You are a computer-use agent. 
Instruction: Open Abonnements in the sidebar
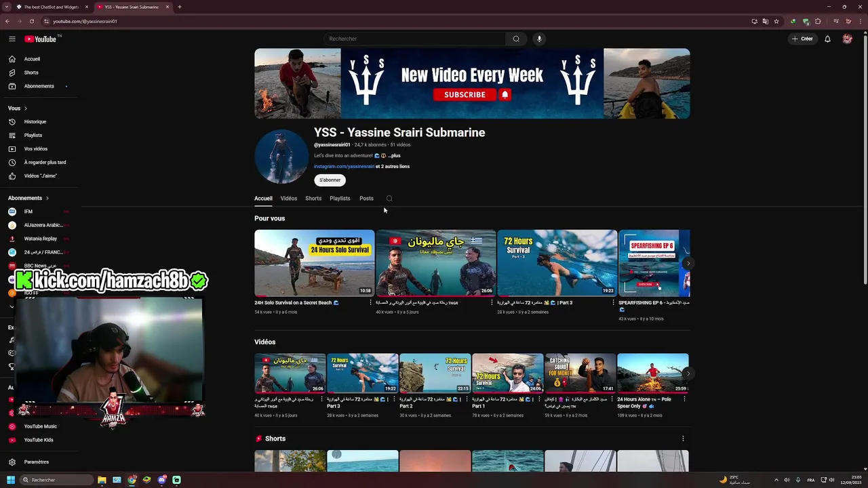pos(39,86)
